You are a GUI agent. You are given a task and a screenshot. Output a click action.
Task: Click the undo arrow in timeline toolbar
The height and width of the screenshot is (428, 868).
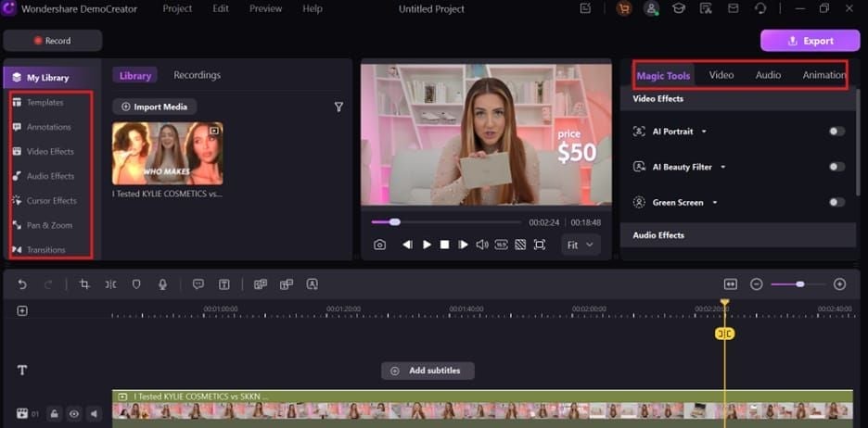point(22,284)
